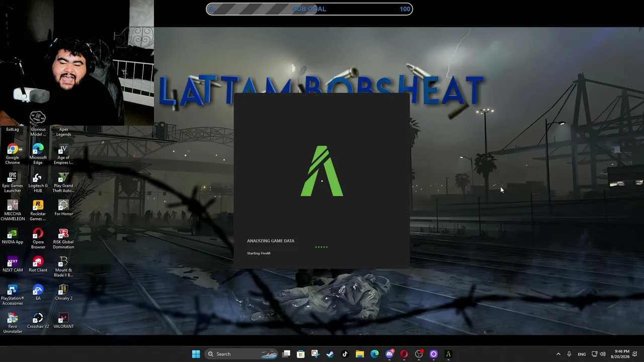644x362 pixels.
Task: Click the ANALYZING GAME DATA status text
Action: tap(271, 241)
